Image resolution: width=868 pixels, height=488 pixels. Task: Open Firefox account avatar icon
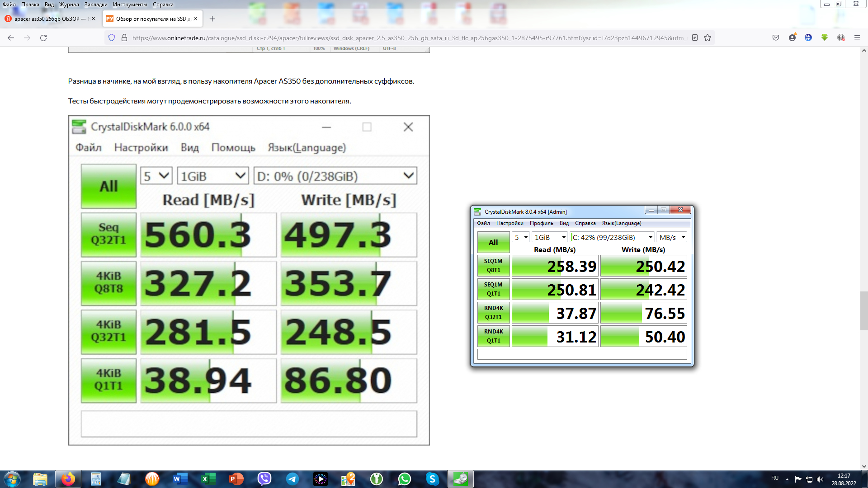(x=792, y=38)
